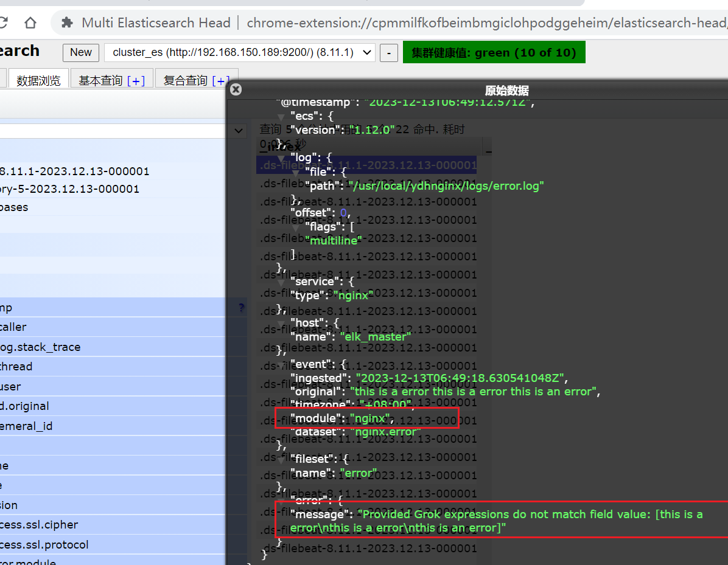This screenshot has height=565, width=728.
Task: Click the browser address bar URL
Action: [486, 23]
